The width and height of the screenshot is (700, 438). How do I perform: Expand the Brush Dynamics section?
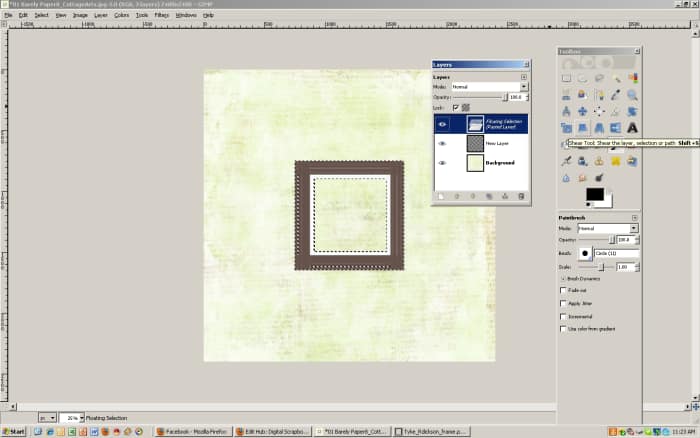click(x=563, y=279)
